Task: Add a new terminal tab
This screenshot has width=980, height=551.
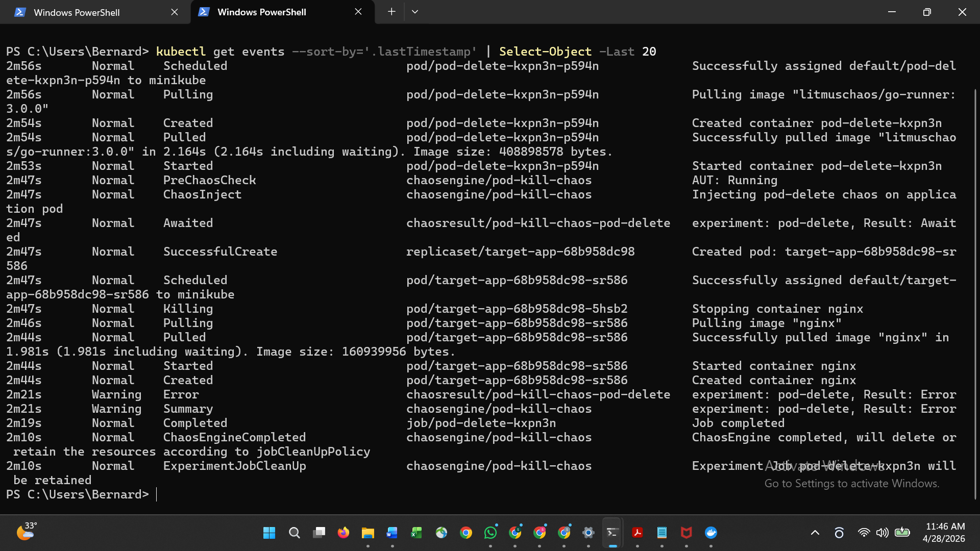Action: pos(391,12)
